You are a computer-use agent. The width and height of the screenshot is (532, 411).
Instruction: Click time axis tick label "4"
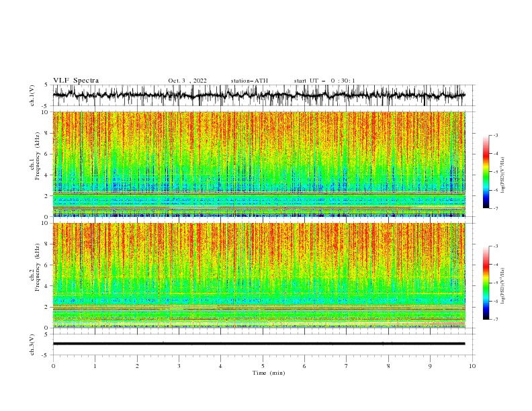(220, 366)
